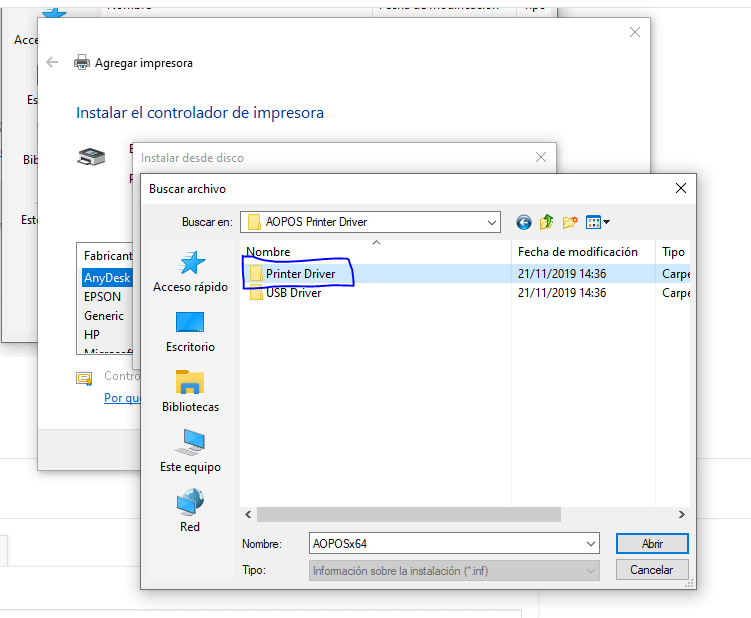The image size is (751, 618).
Task: Close the Buscar archivo dialog
Action: click(x=681, y=188)
